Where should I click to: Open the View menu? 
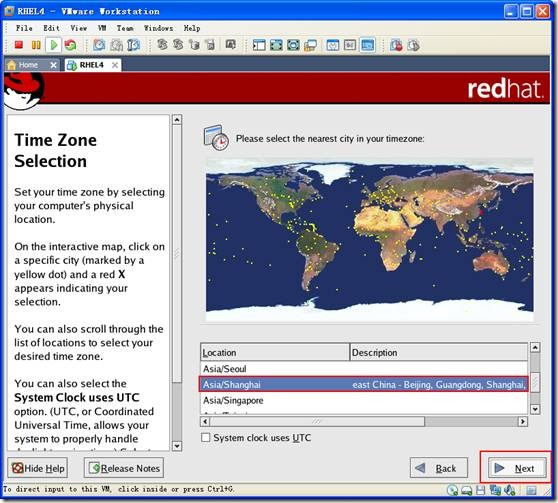79,28
